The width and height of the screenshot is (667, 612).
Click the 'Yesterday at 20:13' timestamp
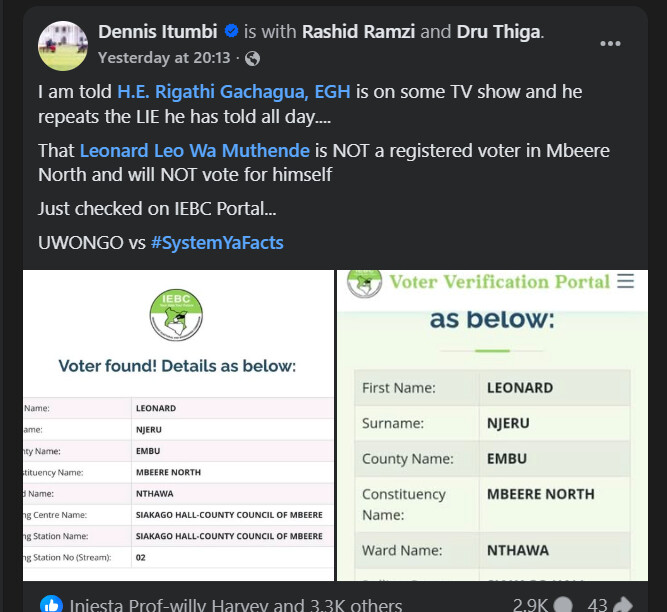pyautogui.click(x=164, y=58)
